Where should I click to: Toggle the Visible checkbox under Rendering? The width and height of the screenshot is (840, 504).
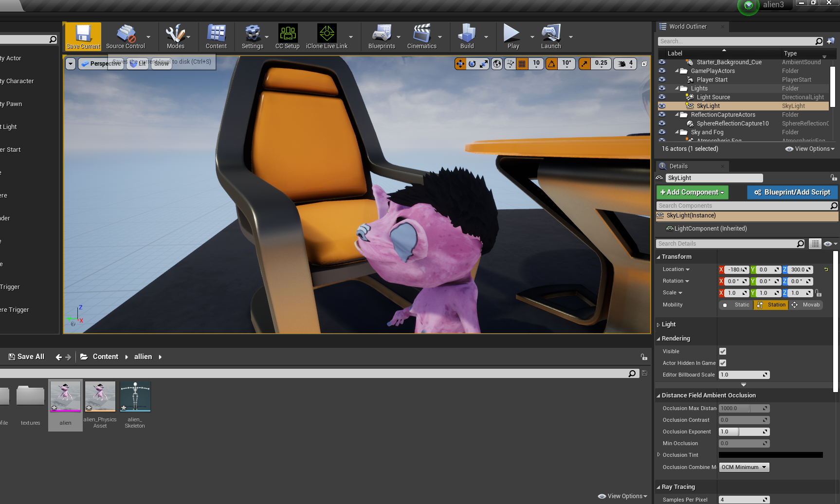(723, 351)
